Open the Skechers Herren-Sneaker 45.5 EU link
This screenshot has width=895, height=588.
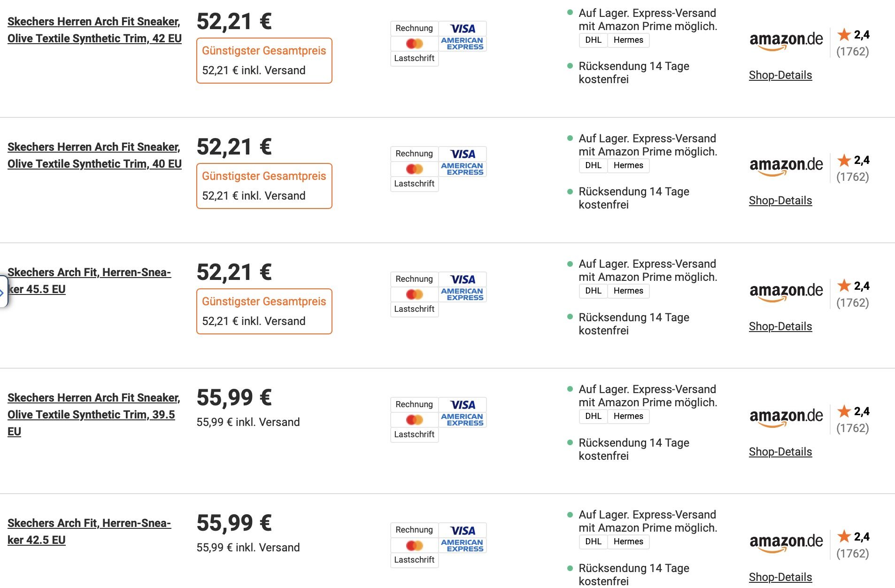point(89,281)
